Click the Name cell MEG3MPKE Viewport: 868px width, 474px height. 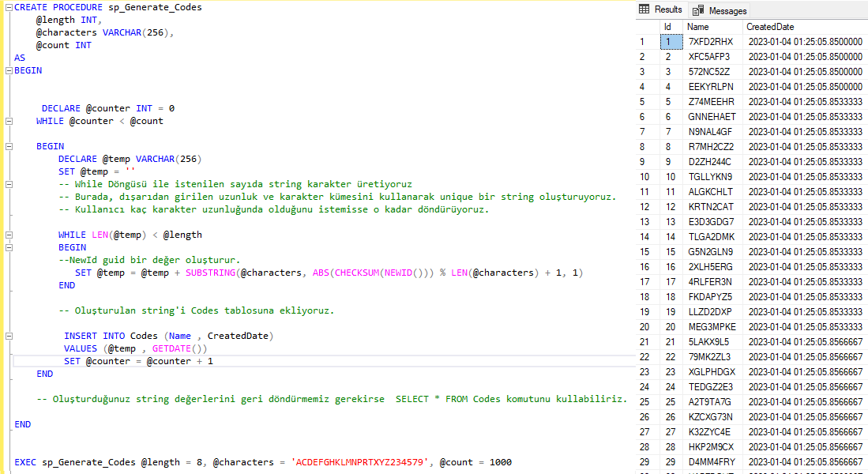[712, 327]
